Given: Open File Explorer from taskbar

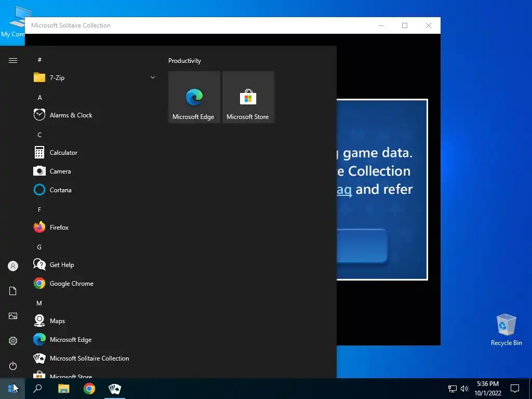Looking at the screenshot, I should pos(63,389).
